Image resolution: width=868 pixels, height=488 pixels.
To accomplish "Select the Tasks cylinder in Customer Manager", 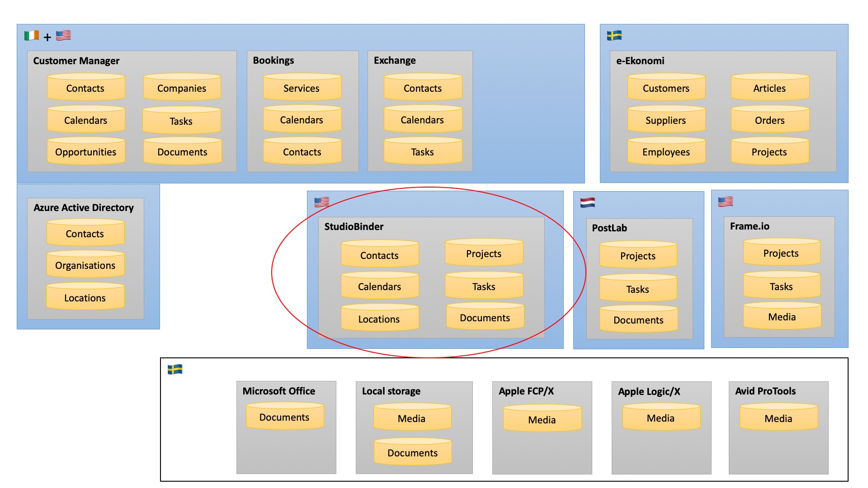I will tap(182, 120).
